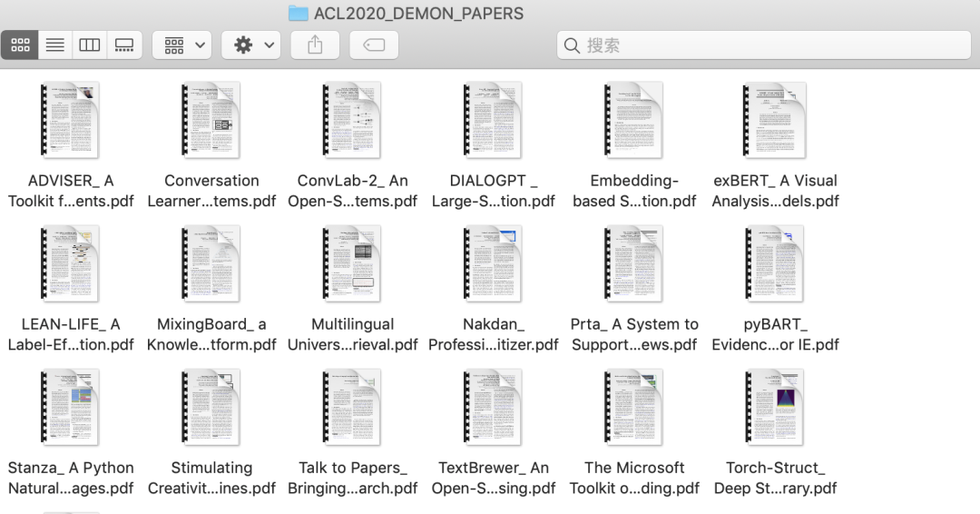
Task: Switch to column view
Action: click(89, 45)
